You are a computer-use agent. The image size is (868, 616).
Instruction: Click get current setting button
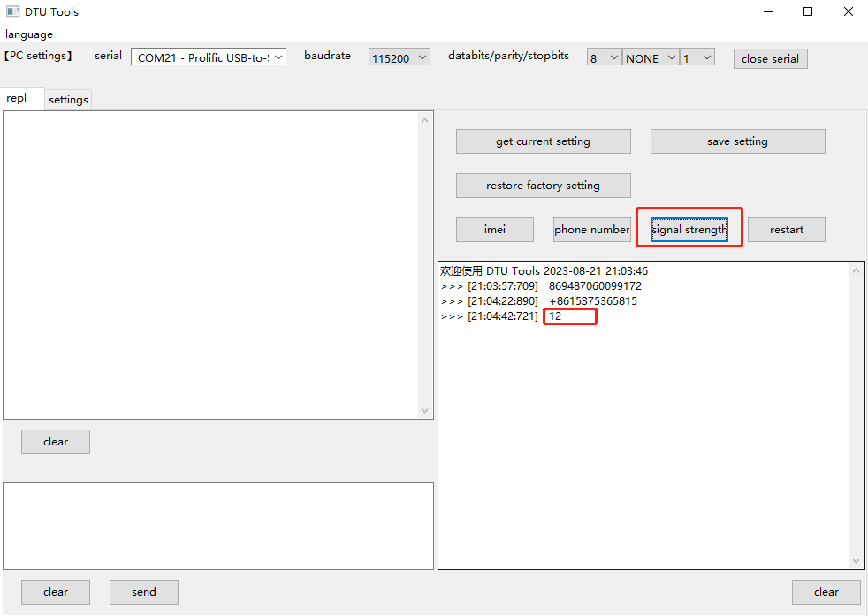pyautogui.click(x=543, y=141)
